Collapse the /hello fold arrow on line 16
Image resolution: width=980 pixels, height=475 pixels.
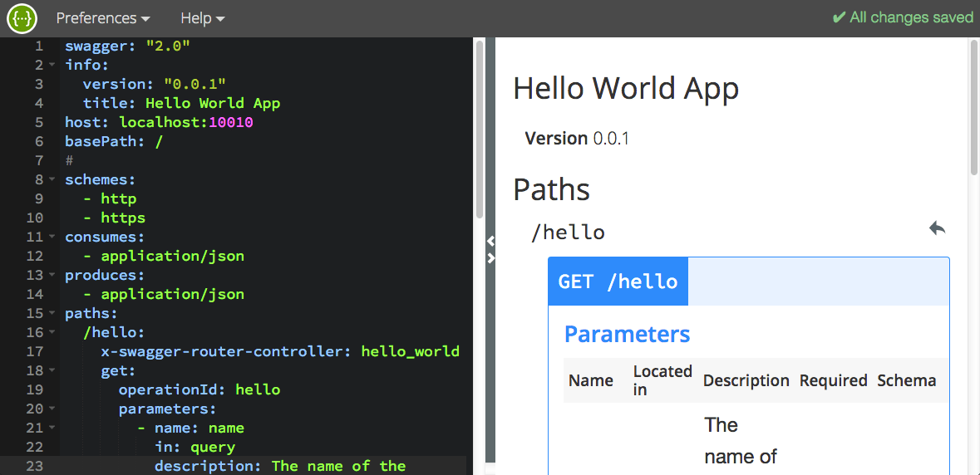(x=52, y=333)
